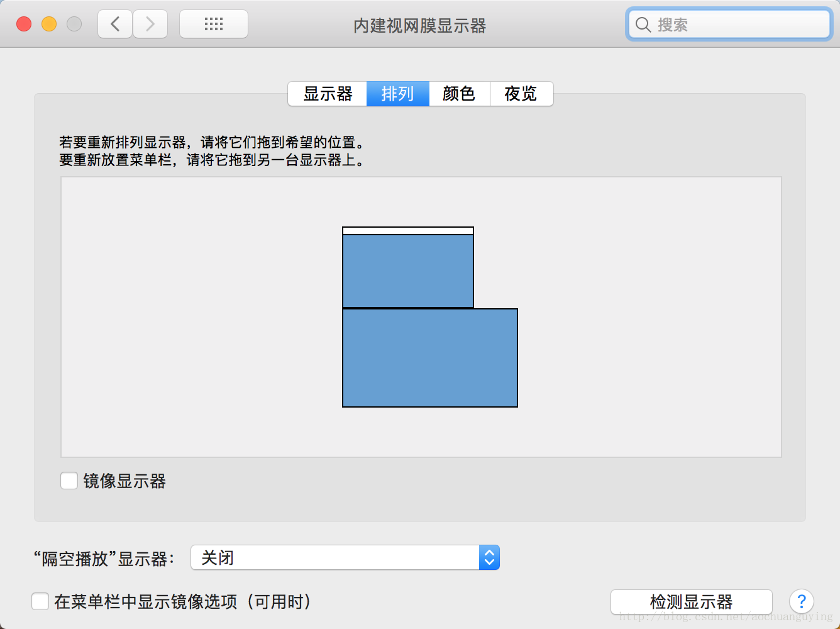Switch to the 显示器 tab
Viewport: 840px width, 629px height.
(x=328, y=94)
